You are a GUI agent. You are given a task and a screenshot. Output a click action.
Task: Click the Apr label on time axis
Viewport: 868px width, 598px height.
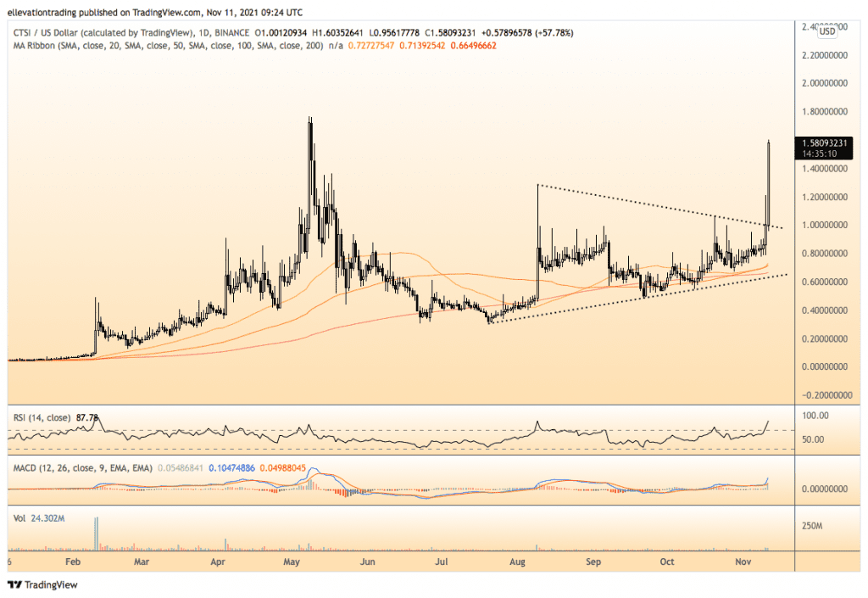pyautogui.click(x=218, y=562)
